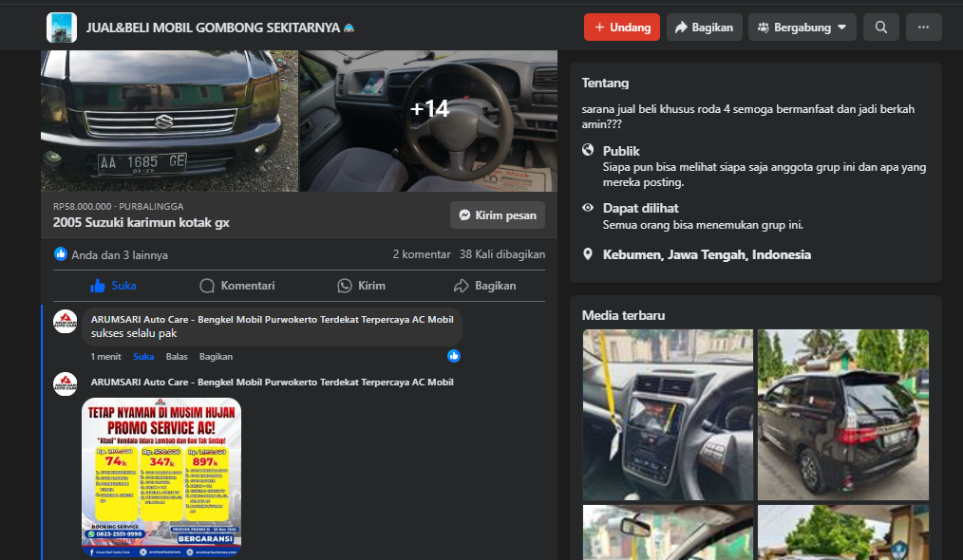This screenshot has width=963, height=560.
Task: Toggle the Suka like button on the post
Action: (114, 286)
